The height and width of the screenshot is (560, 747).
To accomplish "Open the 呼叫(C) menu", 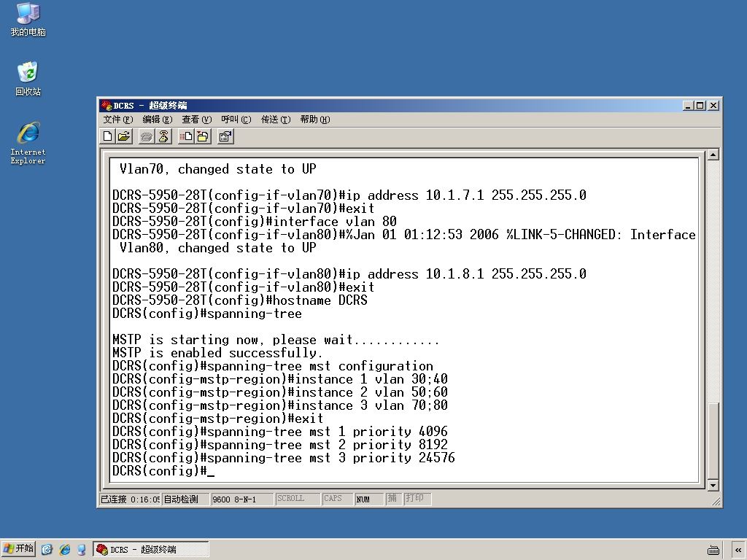I will coord(236,120).
